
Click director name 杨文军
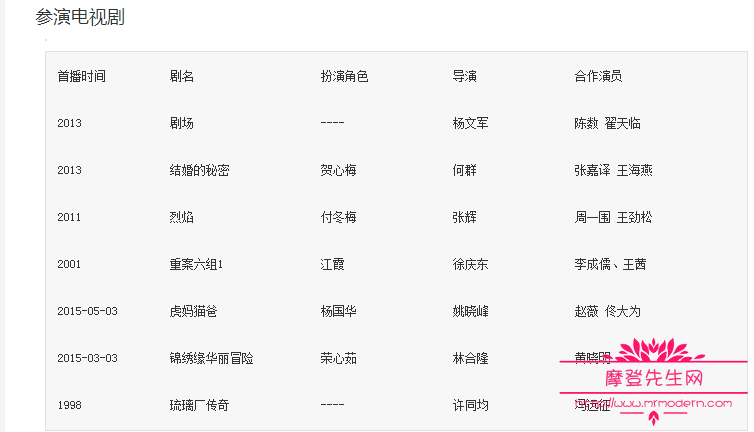coord(470,123)
